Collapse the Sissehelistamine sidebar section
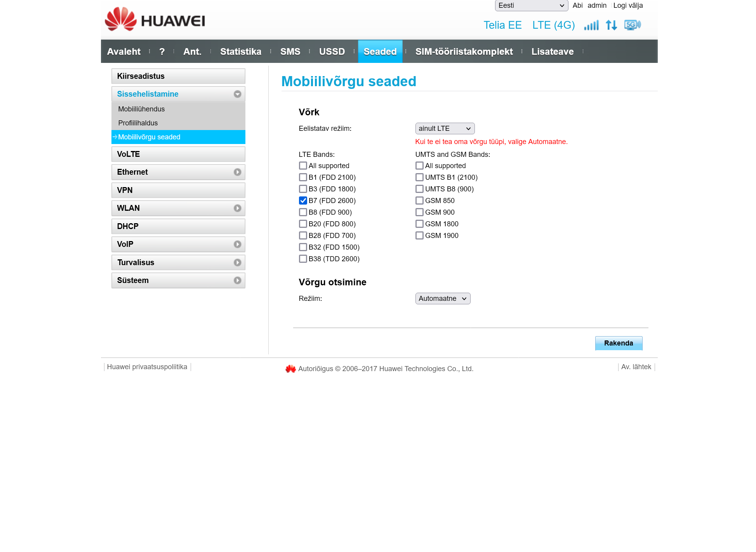The image size is (756, 552). pos(178,94)
